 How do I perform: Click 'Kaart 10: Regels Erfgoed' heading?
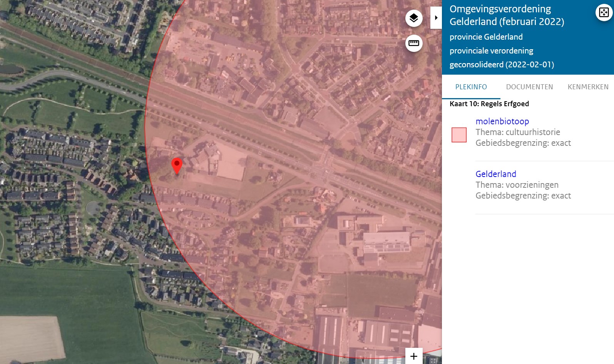pos(489,104)
